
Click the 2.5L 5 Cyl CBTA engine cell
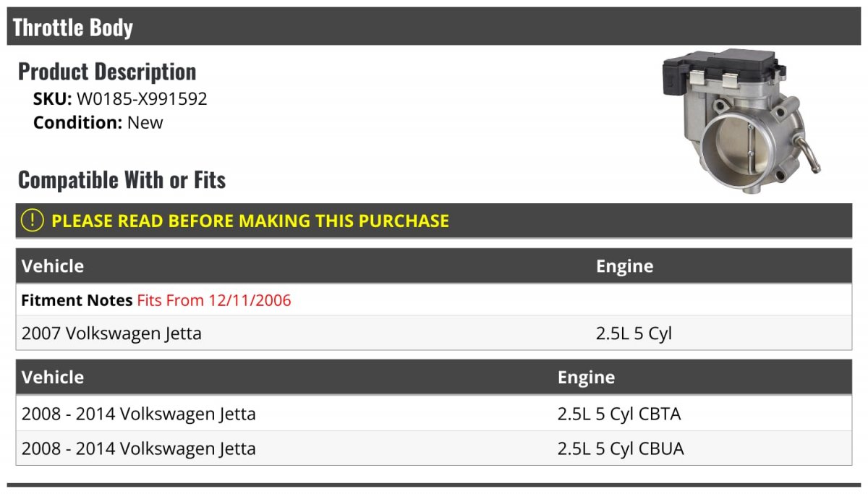tap(619, 414)
